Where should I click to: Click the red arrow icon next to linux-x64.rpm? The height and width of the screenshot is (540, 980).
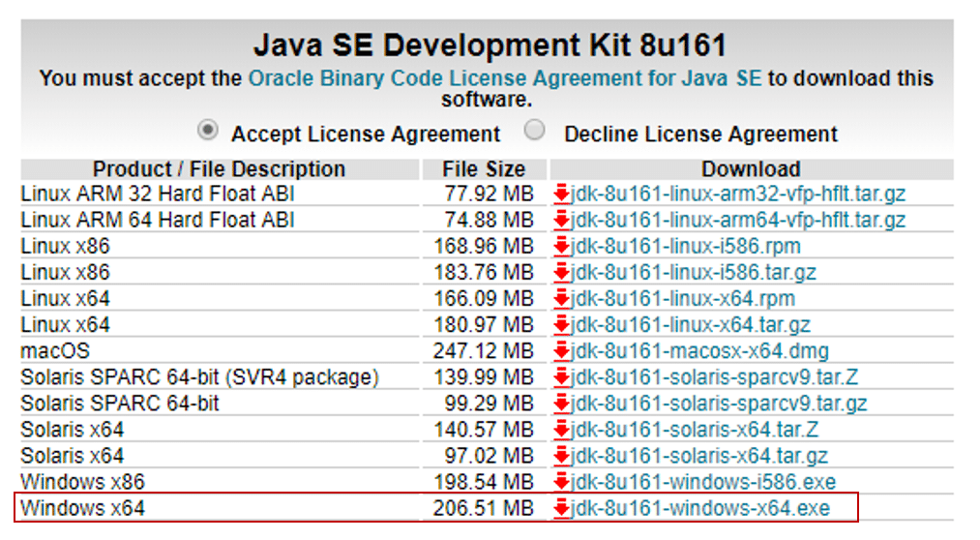(561, 299)
